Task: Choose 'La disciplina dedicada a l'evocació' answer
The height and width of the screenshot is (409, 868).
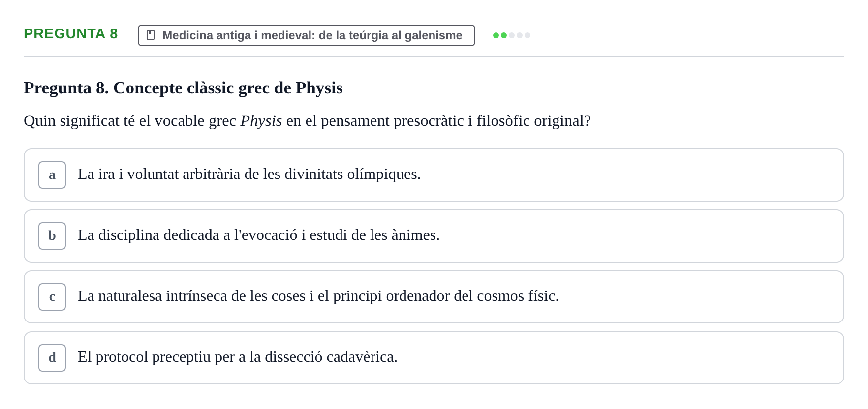Action: click(434, 236)
